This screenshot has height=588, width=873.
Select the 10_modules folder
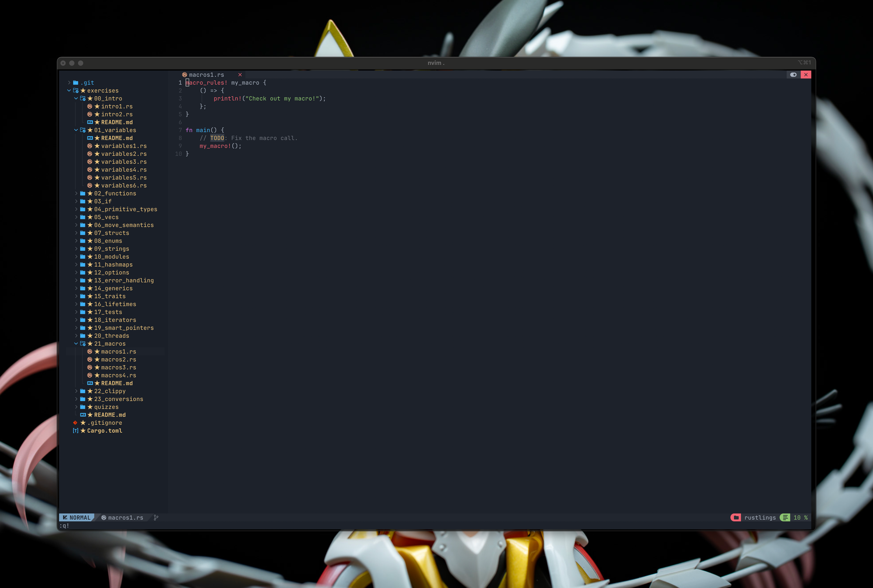(x=112, y=257)
